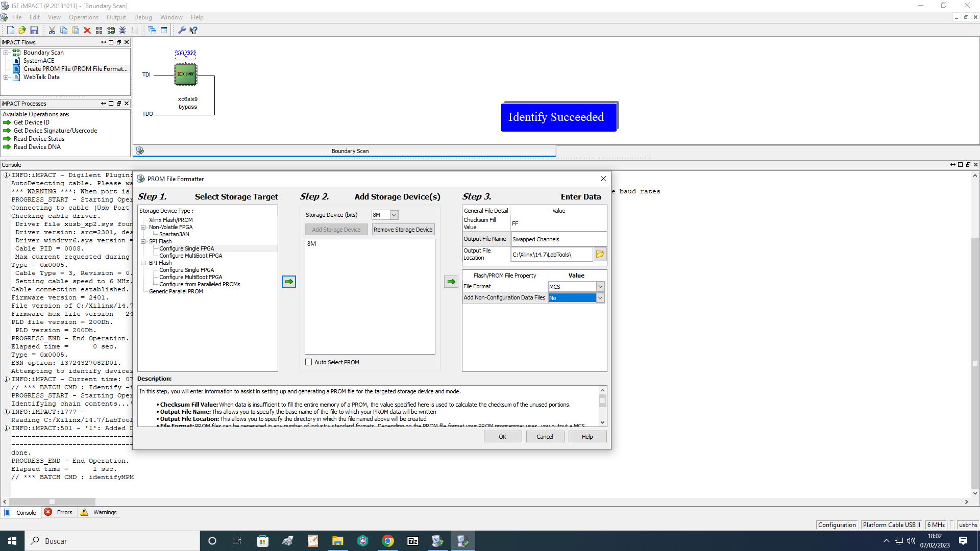Switch to the Warnings console tab
Image resolution: width=980 pixels, height=551 pixels.
[x=99, y=512]
